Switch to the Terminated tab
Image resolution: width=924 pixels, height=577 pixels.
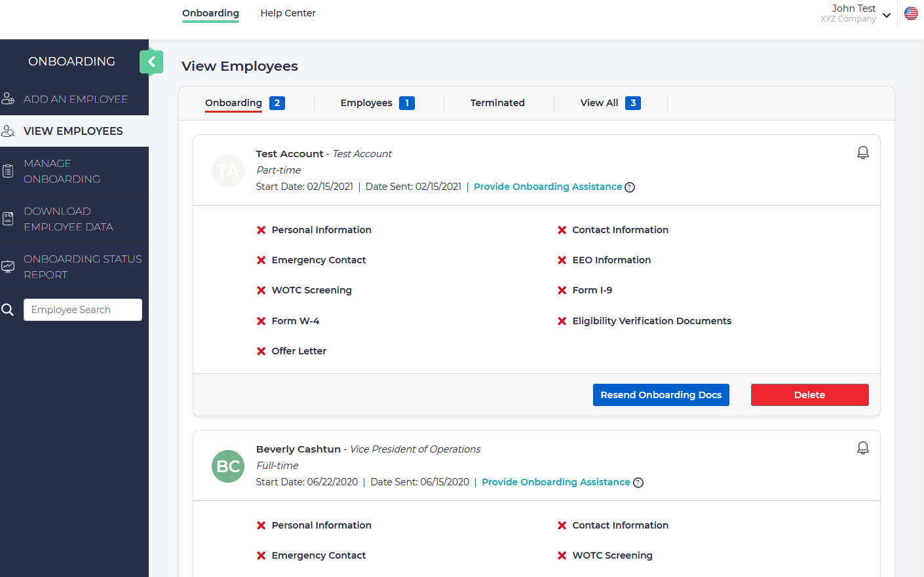tap(497, 103)
